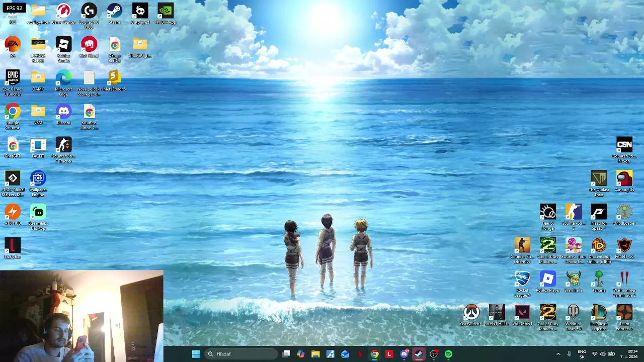Select the Outplayed desktop icon
The height and width of the screenshot is (362, 644).
(140, 14)
